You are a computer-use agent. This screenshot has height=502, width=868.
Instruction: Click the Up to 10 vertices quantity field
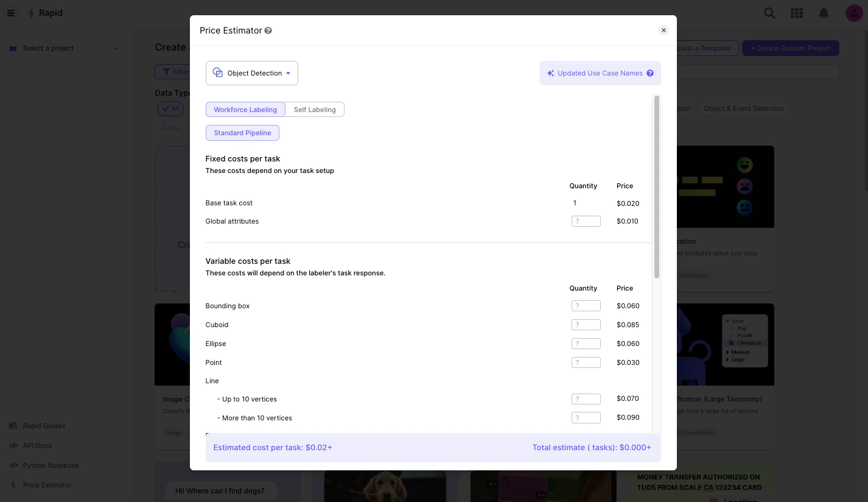(586, 399)
